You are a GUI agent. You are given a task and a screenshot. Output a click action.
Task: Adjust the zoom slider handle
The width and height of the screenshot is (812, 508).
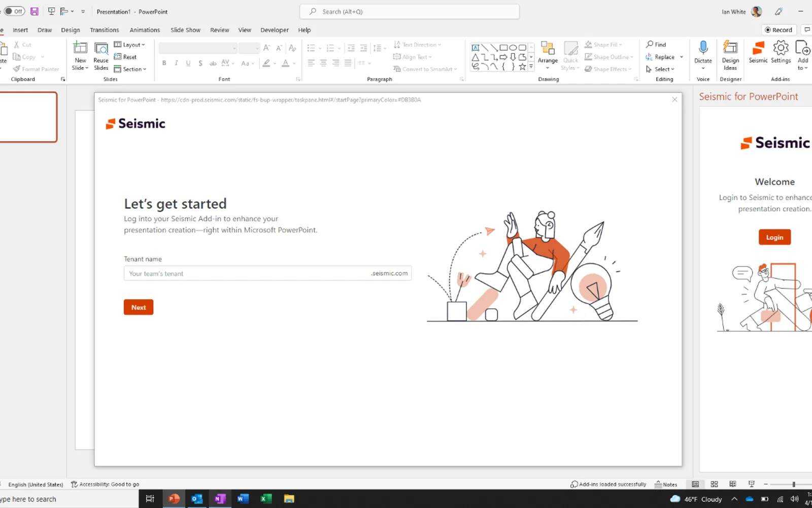[x=794, y=484]
